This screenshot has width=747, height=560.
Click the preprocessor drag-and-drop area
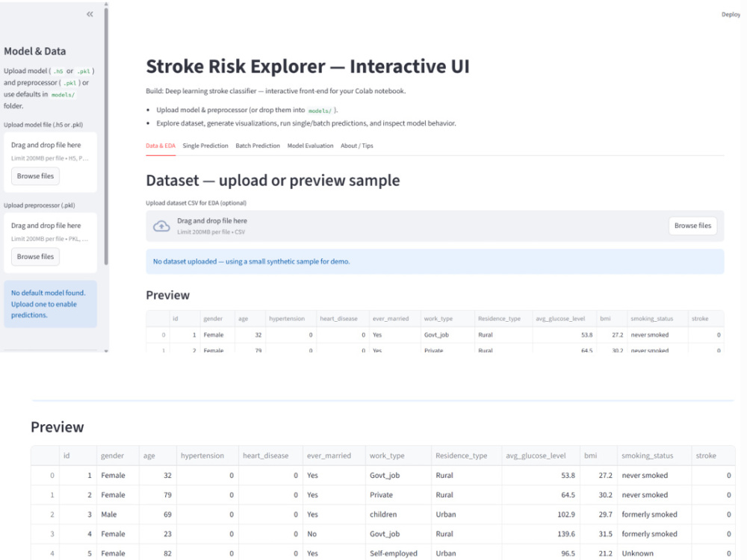pyautogui.click(x=51, y=243)
